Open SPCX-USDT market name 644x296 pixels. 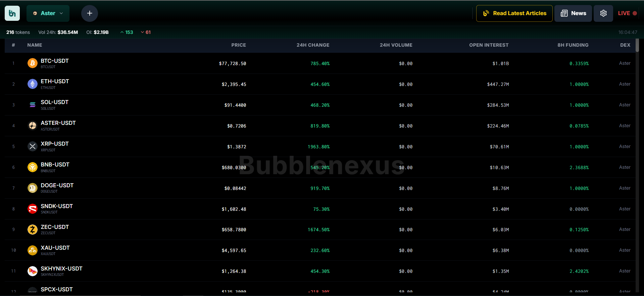click(56, 290)
